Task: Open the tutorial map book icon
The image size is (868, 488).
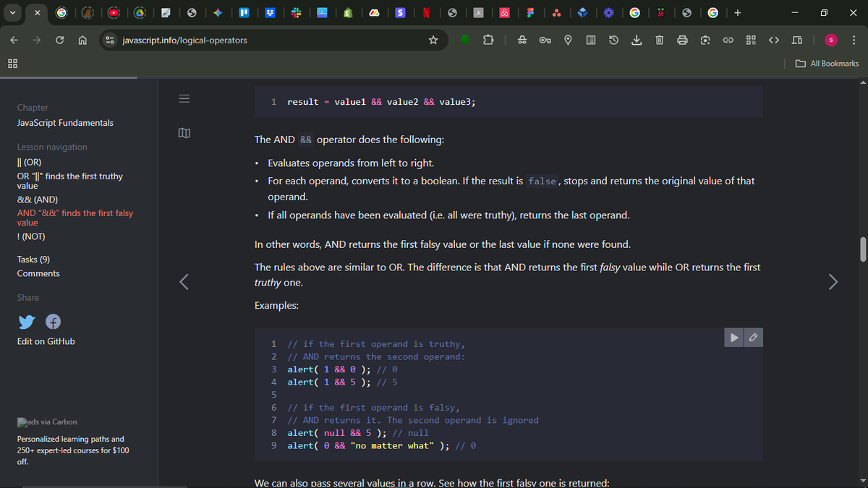Action: [x=184, y=132]
